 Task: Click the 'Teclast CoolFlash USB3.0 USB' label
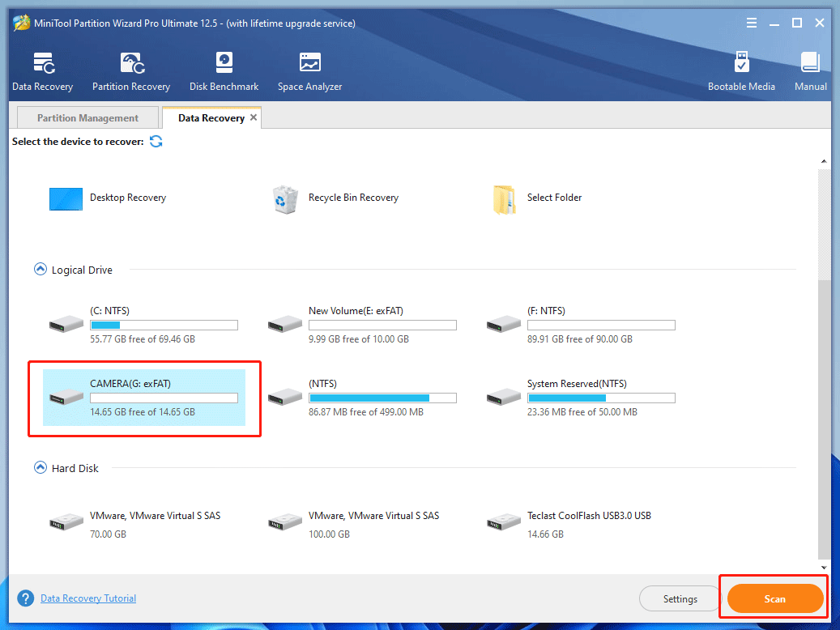(x=589, y=515)
